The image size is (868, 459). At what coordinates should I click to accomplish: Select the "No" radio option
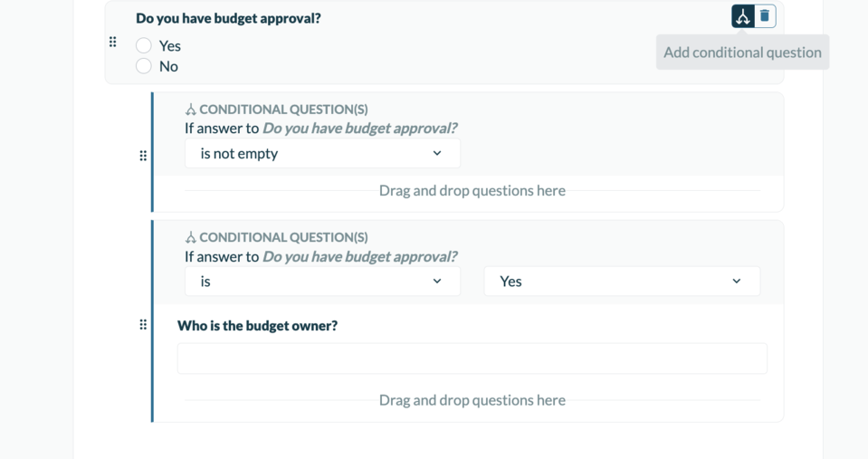point(144,66)
